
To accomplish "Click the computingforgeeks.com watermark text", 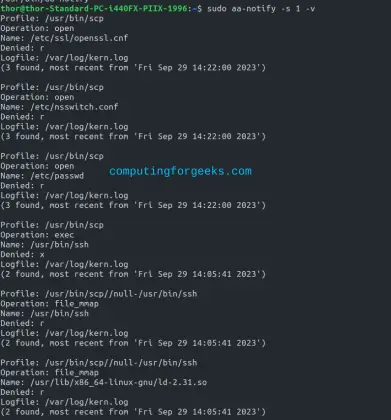I will pos(180,171).
